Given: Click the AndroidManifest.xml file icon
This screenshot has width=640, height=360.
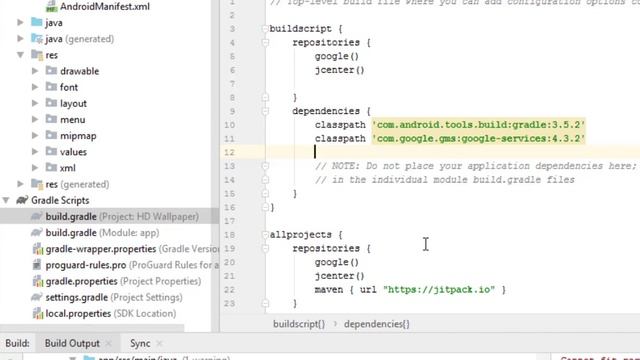Looking at the screenshot, I should click(x=51, y=6).
